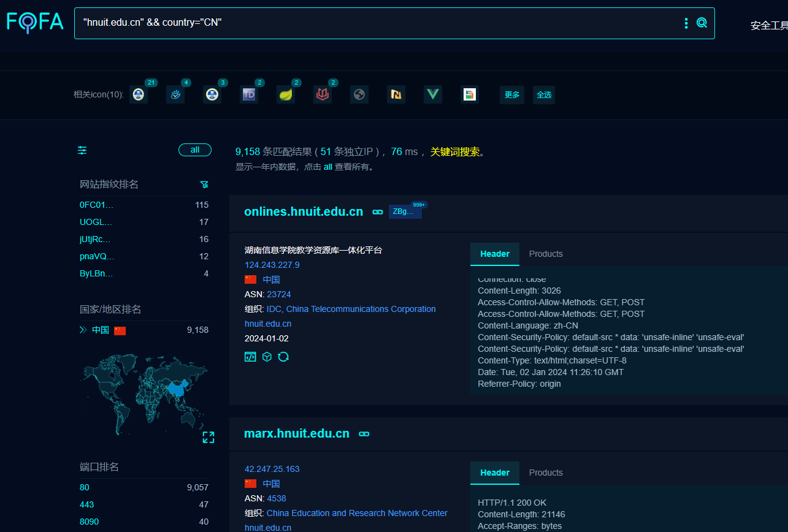
Task: Open the onlines.hnuit.edu.cn result link
Action: coord(304,211)
